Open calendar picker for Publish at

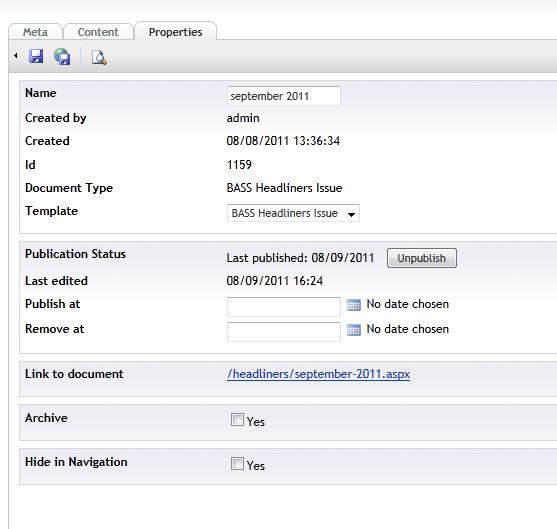point(354,305)
